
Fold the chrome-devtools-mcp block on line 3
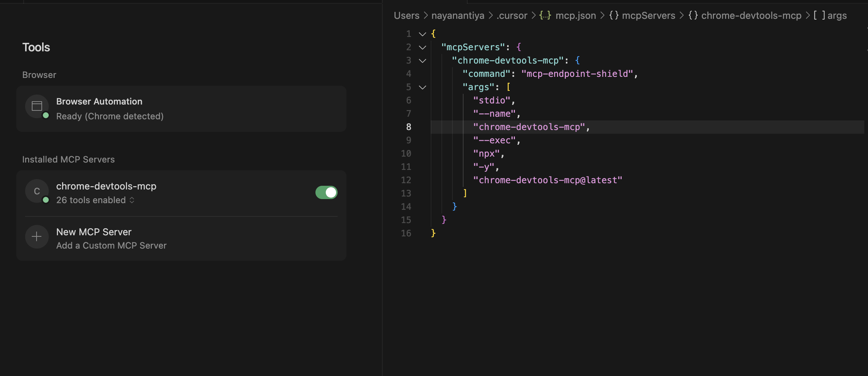click(x=423, y=61)
